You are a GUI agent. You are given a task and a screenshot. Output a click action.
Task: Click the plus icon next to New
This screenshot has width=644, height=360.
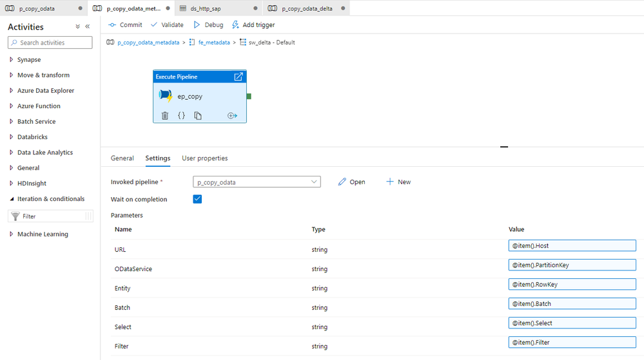390,182
